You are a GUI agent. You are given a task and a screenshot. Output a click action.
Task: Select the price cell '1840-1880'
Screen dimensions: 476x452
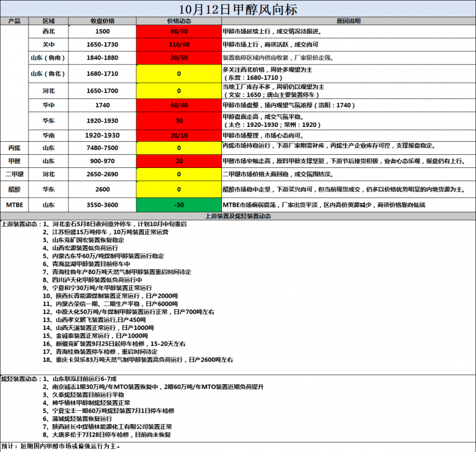(x=102, y=58)
